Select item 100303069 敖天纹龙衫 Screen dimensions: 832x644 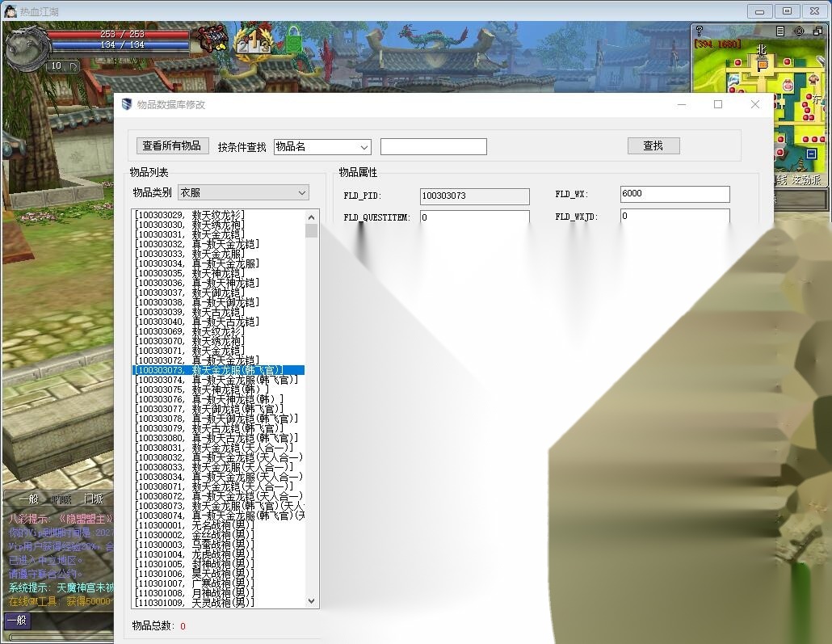219,331
